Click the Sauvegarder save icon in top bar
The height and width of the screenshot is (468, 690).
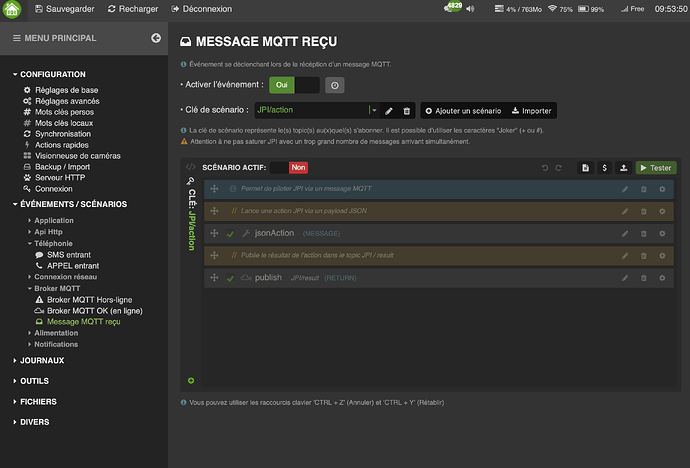click(x=39, y=9)
